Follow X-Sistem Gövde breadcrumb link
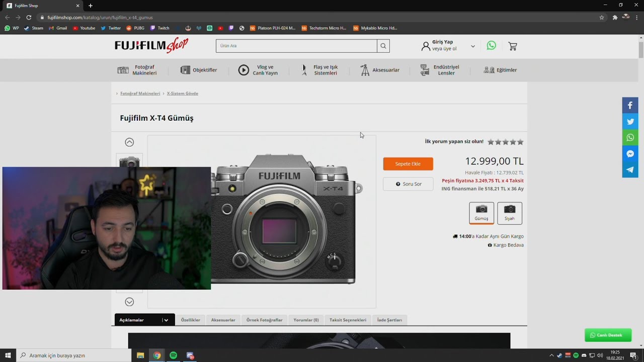The width and height of the screenshot is (644, 362). click(183, 94)
